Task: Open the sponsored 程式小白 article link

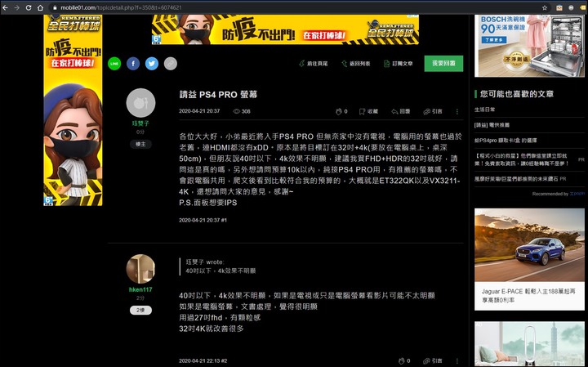Action: (522, 159)
